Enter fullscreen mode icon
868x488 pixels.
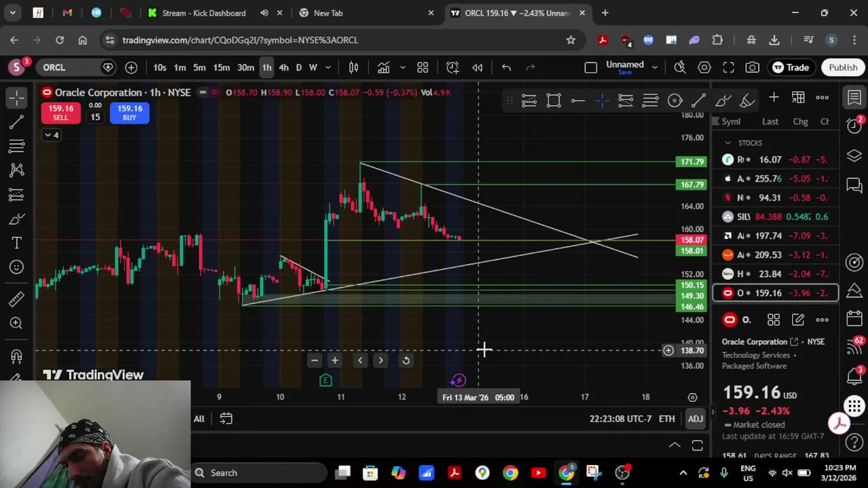[x=728, y=68]
